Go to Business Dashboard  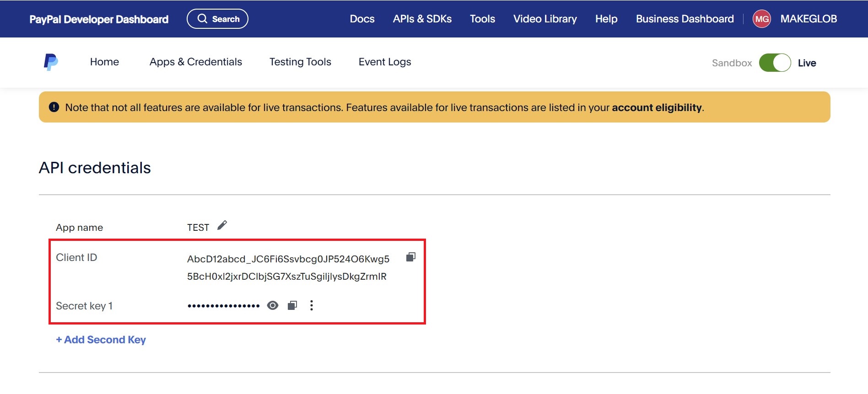(685, 19)
